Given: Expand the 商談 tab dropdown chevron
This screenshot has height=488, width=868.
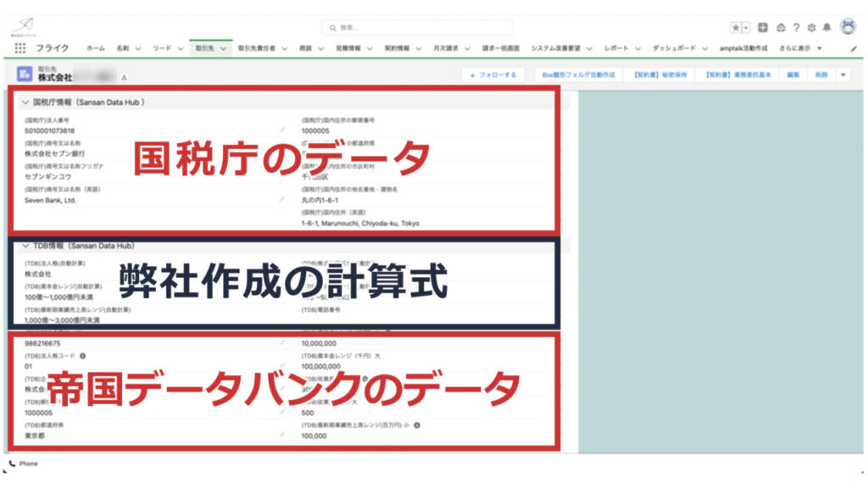Looking at the screenshot, I should pyautogui.click(x=320, y=48).
